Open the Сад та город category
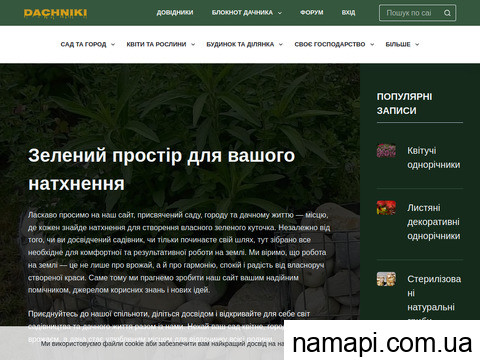 [x=83, y=44]
